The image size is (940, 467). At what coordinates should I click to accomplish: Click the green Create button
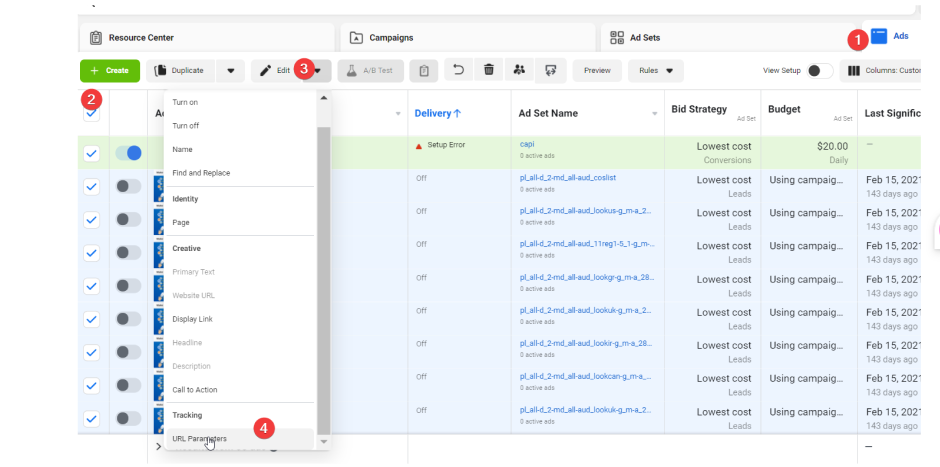click(109, 71)
